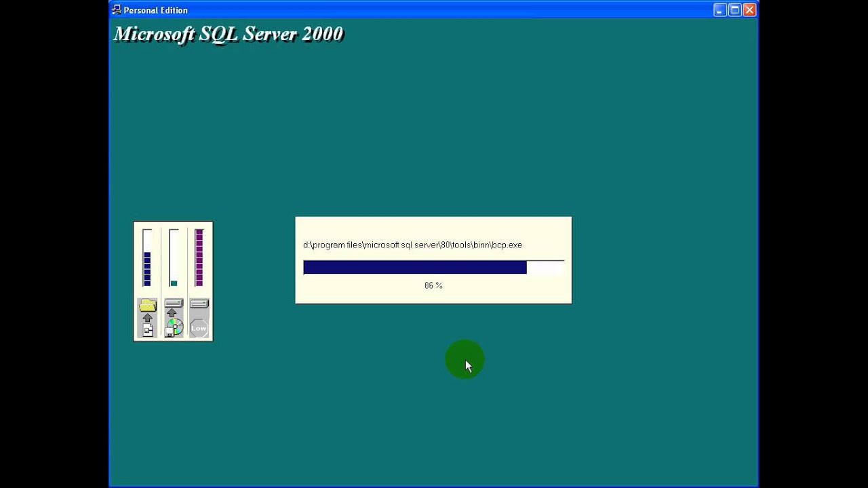Click the drive icon above the Low sign
Viewport: 868px width, 488px height.
point(199,304)
